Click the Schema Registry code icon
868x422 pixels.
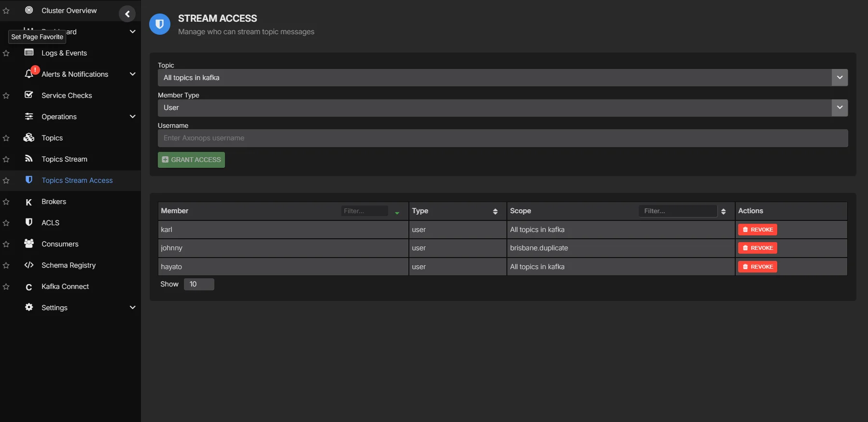(29, 265)
